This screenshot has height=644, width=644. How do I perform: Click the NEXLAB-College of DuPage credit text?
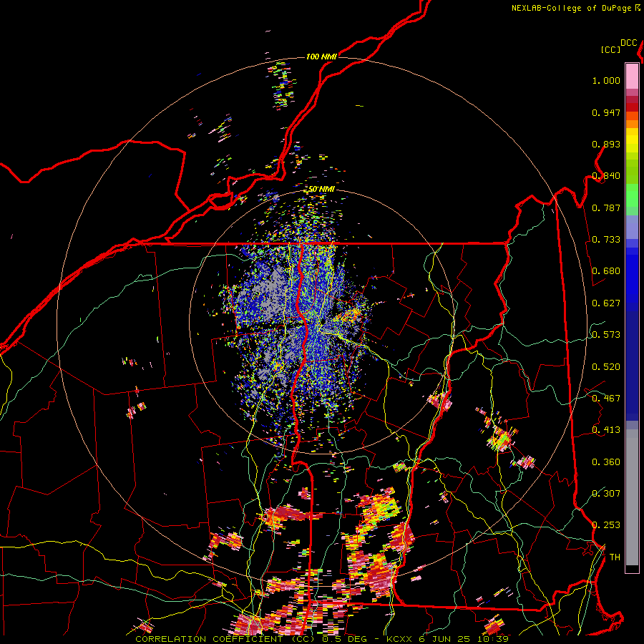click(x=571, y=8)
